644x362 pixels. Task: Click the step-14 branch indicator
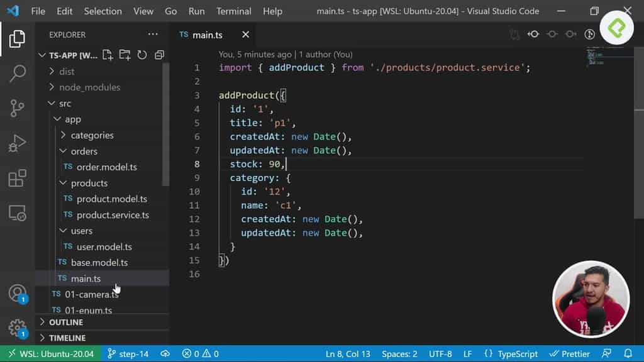(129, 353)
